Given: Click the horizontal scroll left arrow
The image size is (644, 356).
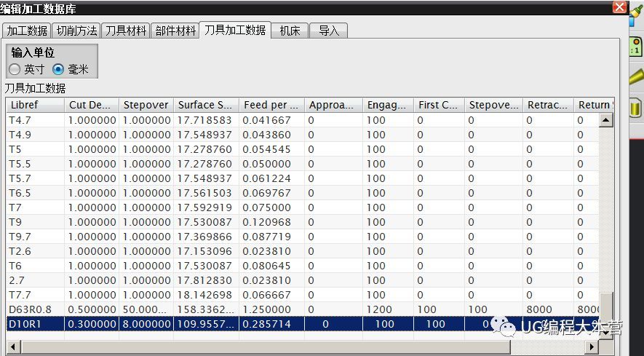Looking at the screenshot, I should [x=14, y=347].
